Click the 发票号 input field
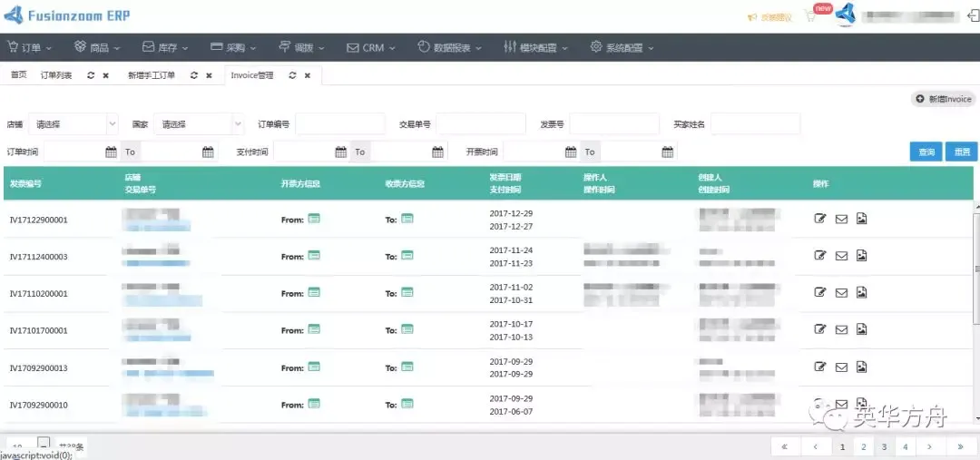Screen dimensions: 980x460 [x=613, y=124]
